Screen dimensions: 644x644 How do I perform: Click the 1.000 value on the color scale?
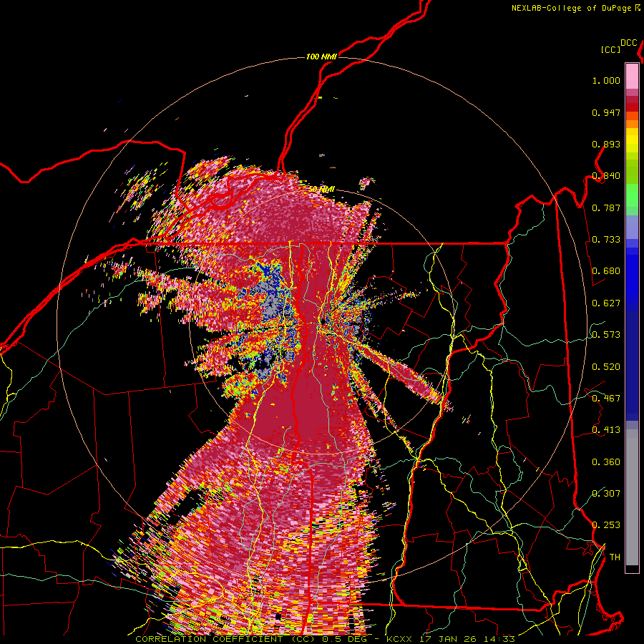click(606, 80)
